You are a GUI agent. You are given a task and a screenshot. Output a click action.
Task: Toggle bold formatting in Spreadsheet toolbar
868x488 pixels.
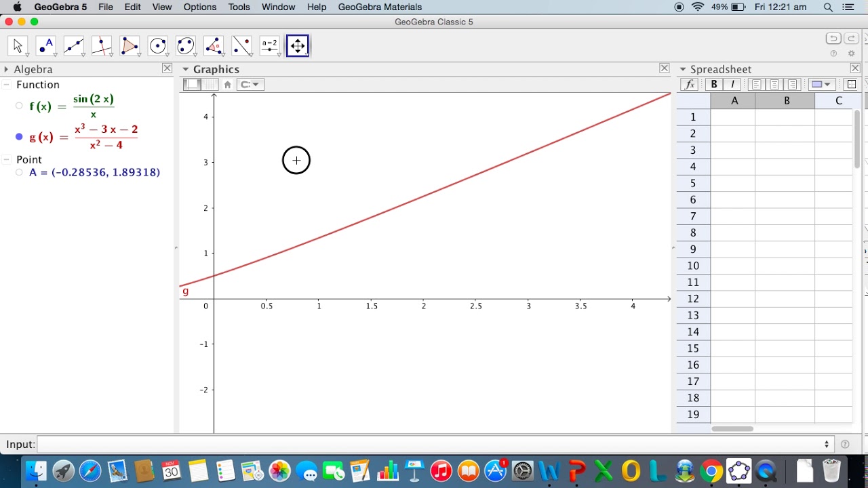click(713, 85)
